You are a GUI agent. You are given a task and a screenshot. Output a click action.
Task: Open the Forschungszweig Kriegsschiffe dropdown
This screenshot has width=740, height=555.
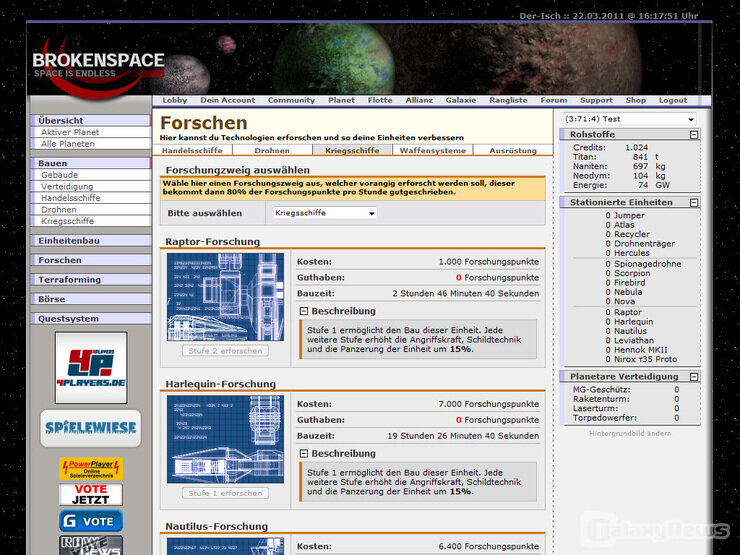pyautogui.click(x=325, y=213)
